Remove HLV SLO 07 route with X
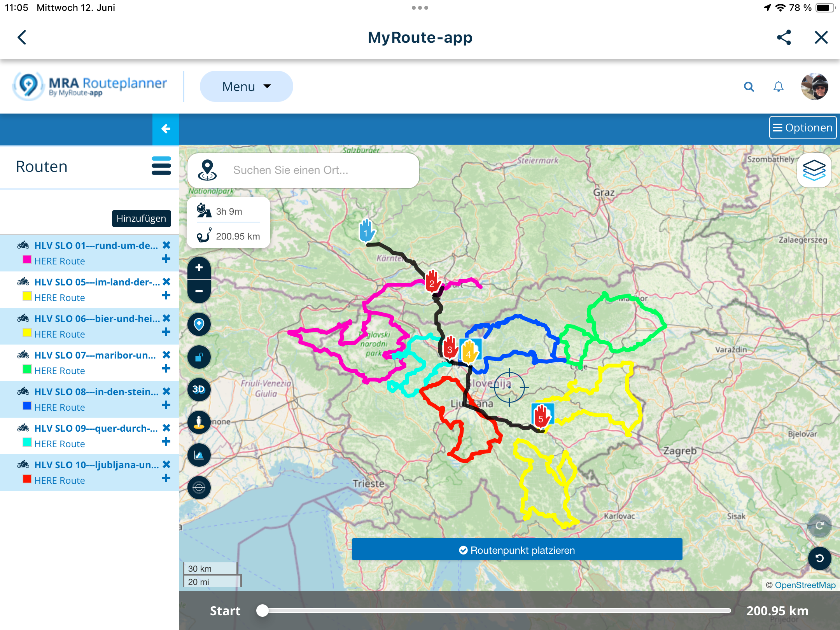 [166, 355]
